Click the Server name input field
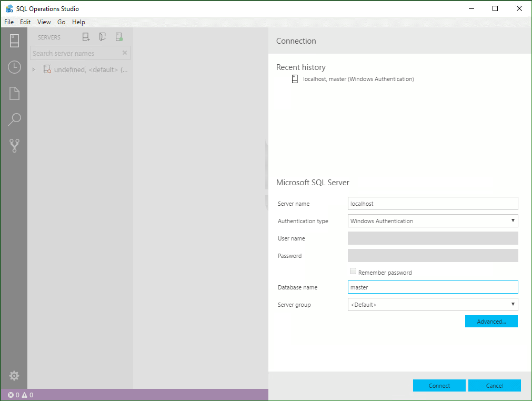This screenshot has height=401, width=532. [x=433, y=204]
